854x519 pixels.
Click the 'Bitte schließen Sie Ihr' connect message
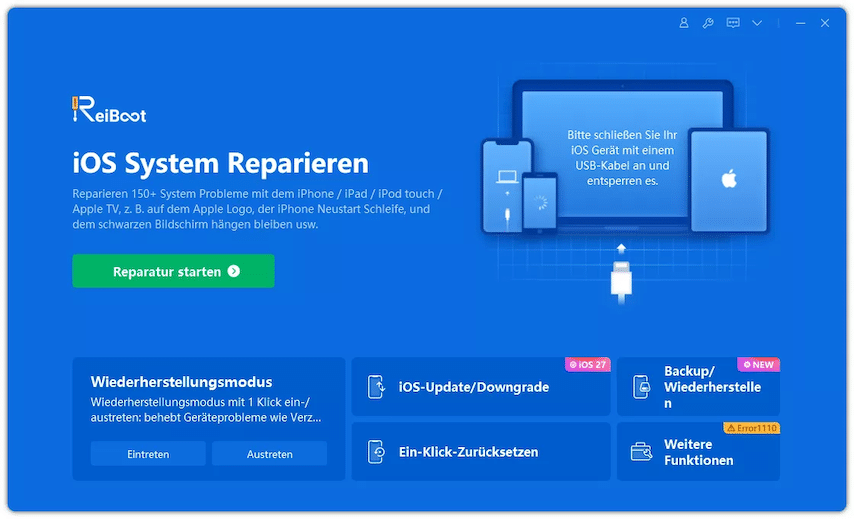click(x=622, y=157)
